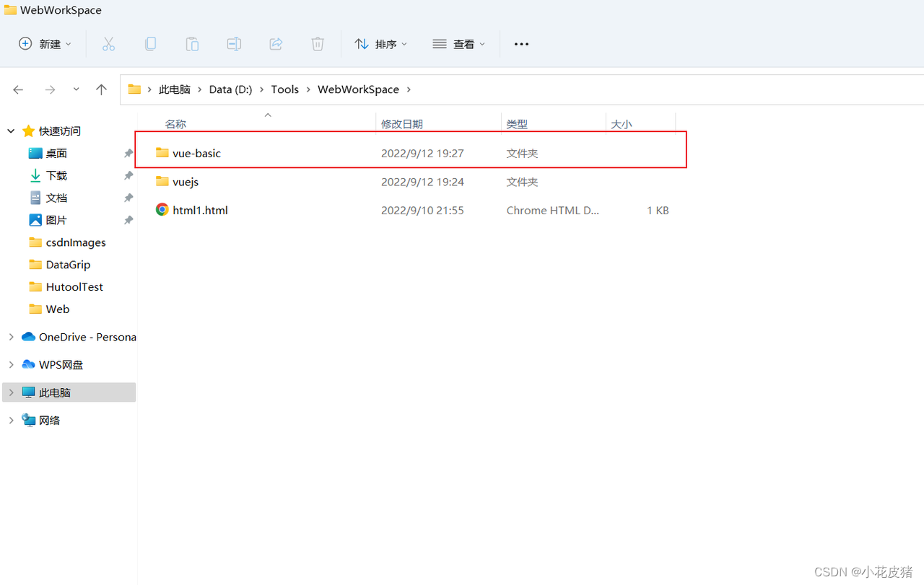Click Data (D:) in the address path
The image size is (924, 585).
[231, 89]
